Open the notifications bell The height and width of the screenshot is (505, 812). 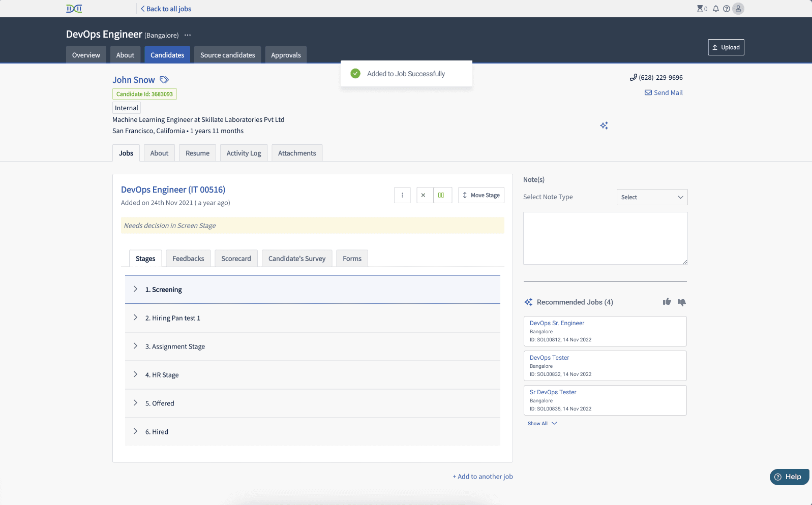pyautogui.click(x=716, y=9)
